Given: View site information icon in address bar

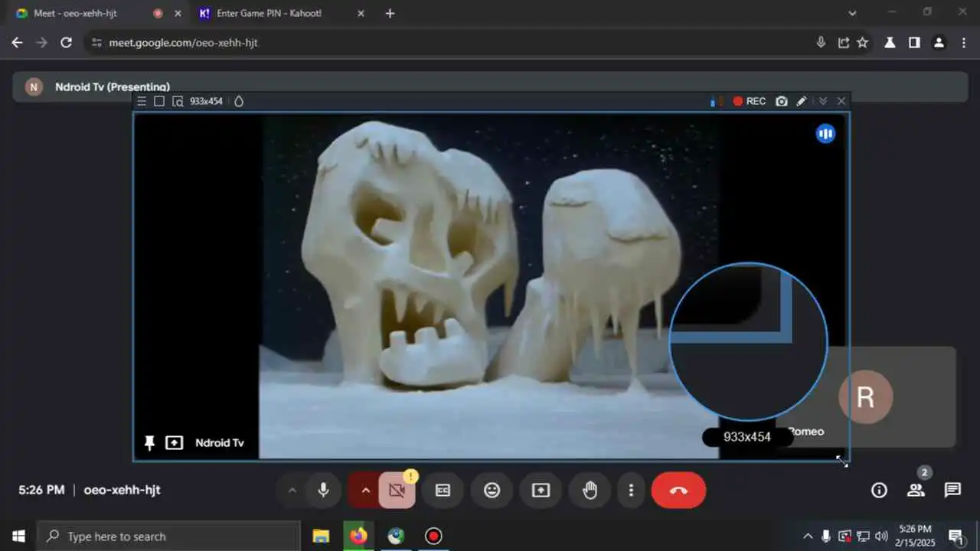Looking at the screenshot, I should [x=96, y=43].
